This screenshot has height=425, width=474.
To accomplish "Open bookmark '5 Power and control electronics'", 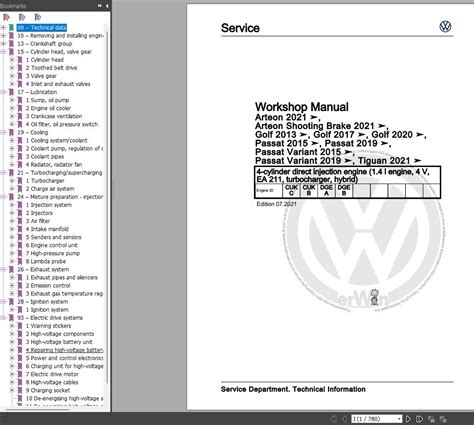I will tap(64, 358).
